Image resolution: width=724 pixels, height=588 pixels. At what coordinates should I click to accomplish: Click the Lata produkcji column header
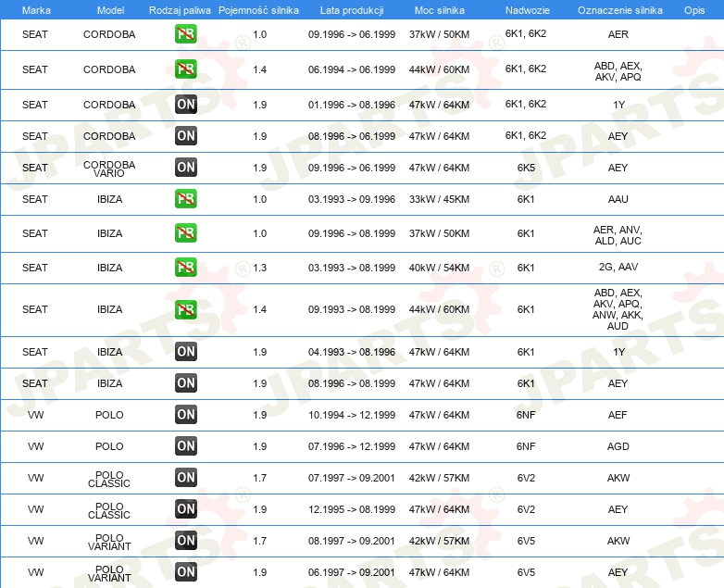coord(352,10)
